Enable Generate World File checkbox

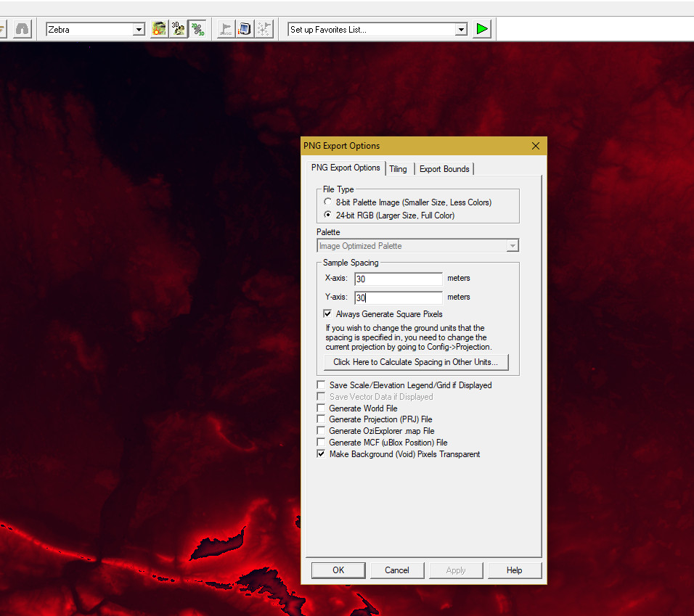pos(321,408)
